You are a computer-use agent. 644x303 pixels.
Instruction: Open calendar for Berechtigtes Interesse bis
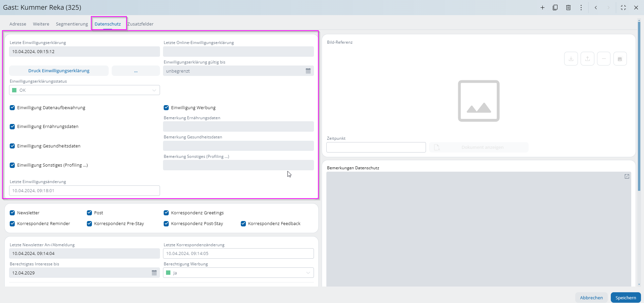(x=154, y=273)
